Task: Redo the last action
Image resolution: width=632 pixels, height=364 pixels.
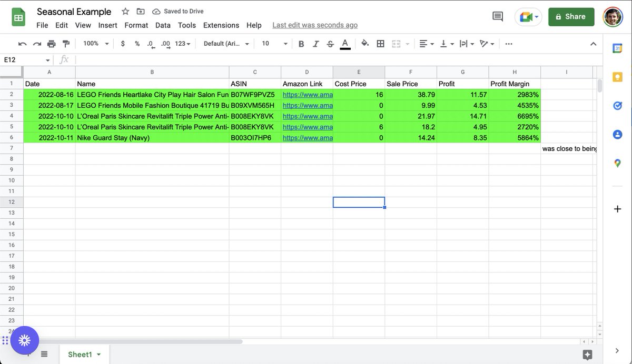Action: click(37, 44)
